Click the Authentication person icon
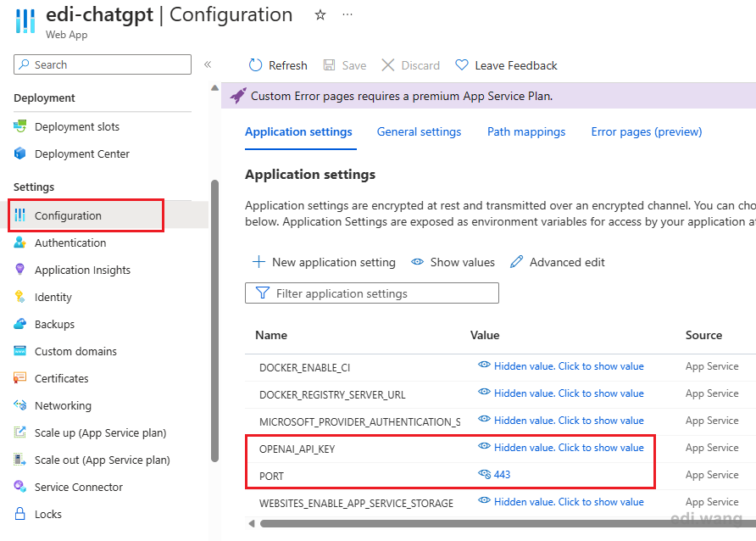The width and height of the screenshot is (756, 541). 19,242
